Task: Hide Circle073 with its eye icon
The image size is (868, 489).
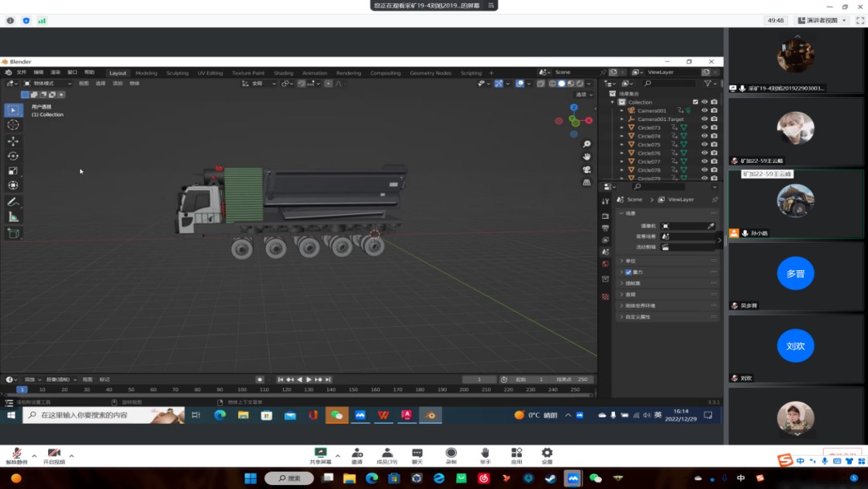Action: pyautogui.click(x=704, y=127)
